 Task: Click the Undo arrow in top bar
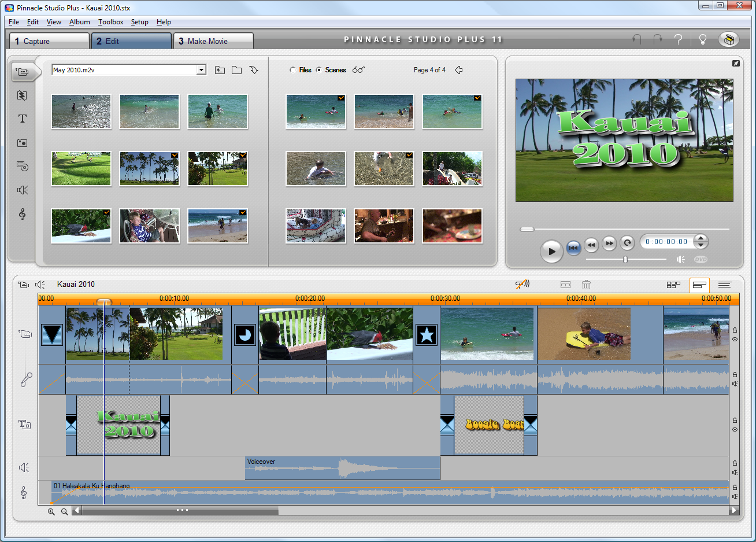(x=637, y=39)
